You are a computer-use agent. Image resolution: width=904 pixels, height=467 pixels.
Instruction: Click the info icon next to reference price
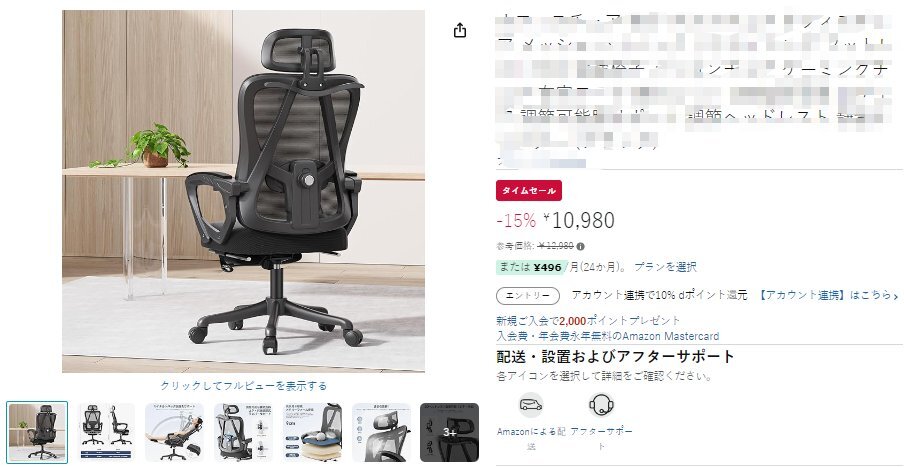click(x=581, y=246)
